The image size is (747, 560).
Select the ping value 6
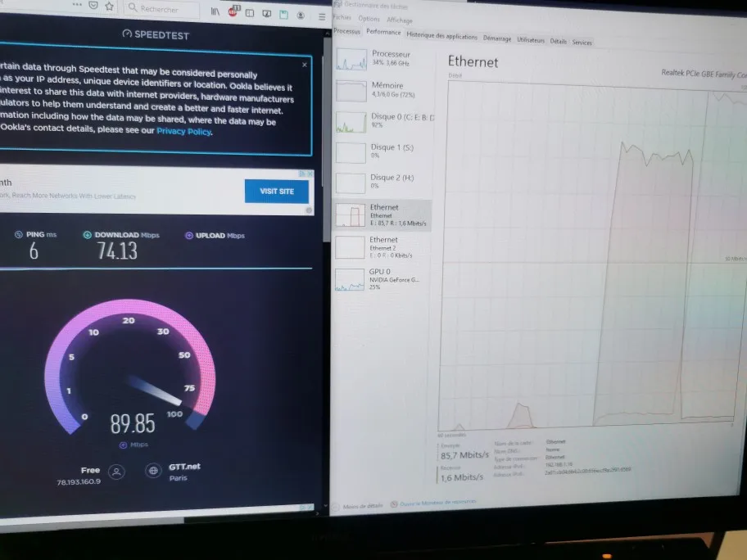tap(34, 251)
